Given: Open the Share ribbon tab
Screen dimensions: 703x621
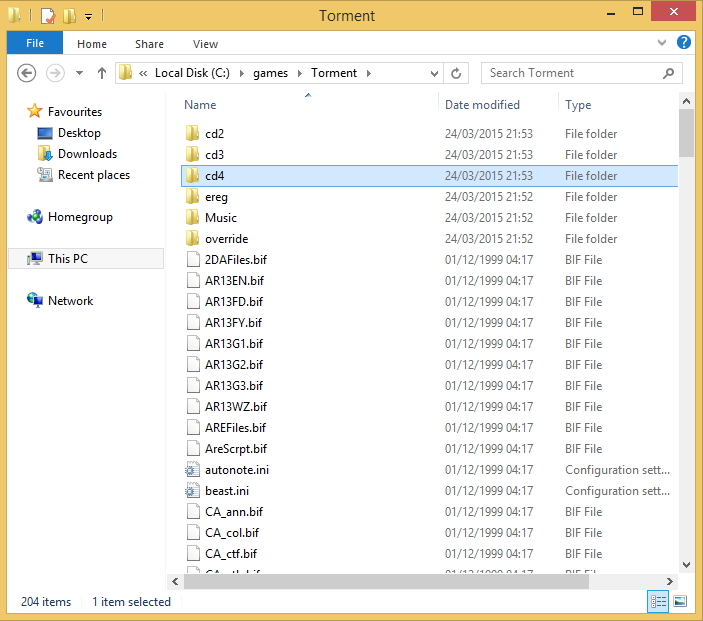Looking at the screenshot, I should [x=150, y=44].
